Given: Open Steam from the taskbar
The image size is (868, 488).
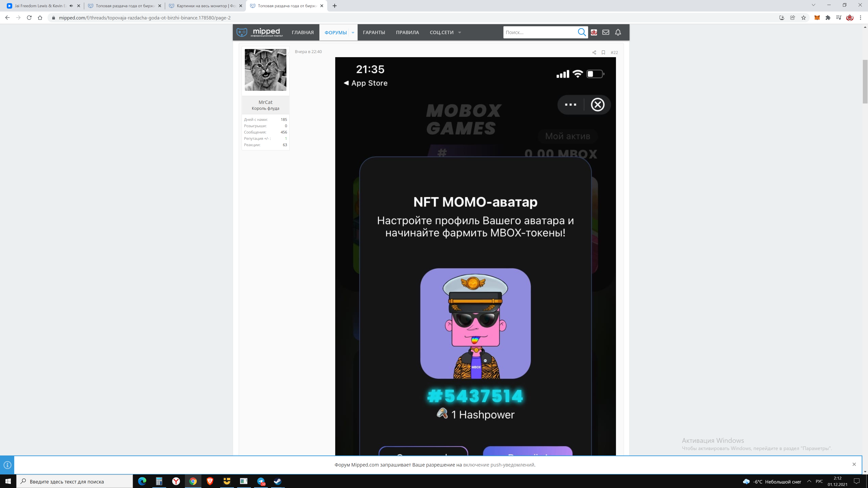Looking at the screenshot, I should (x=278, y=481).
